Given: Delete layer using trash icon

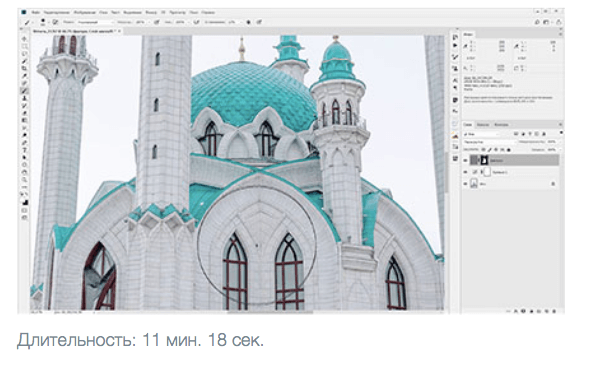Looking at the screenshot, I should 554,311.
